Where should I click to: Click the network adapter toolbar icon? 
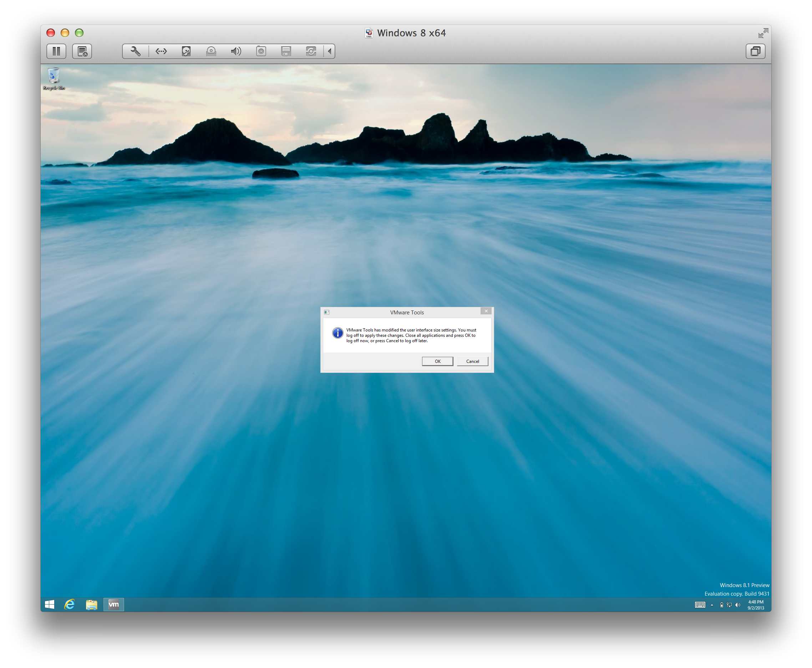tap(161, 51)
